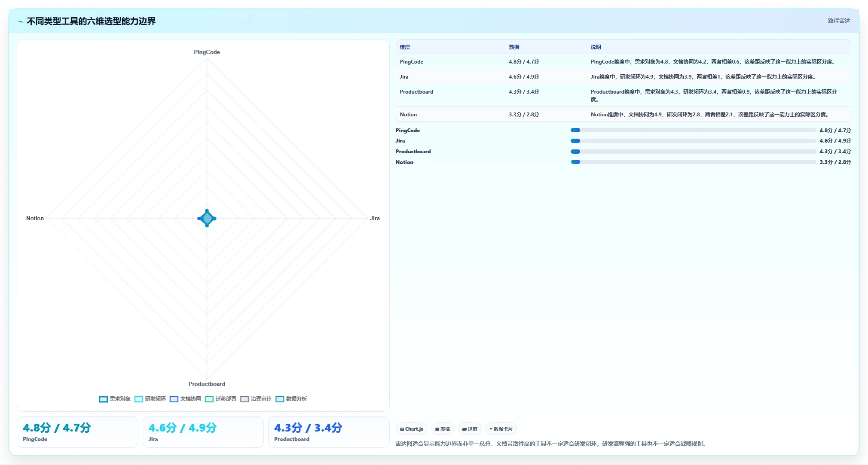
Task: Select the PingCode cell in the table
Action: pos(411,62)
